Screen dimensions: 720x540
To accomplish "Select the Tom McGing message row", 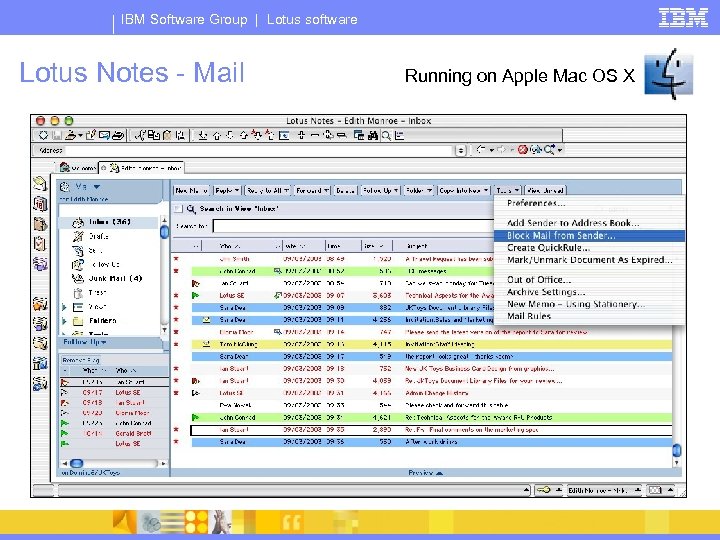I will click(x=432, y=344).
